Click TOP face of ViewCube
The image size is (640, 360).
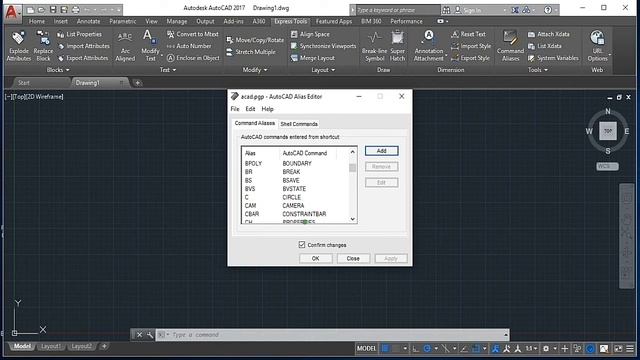(x=608, y=131)
